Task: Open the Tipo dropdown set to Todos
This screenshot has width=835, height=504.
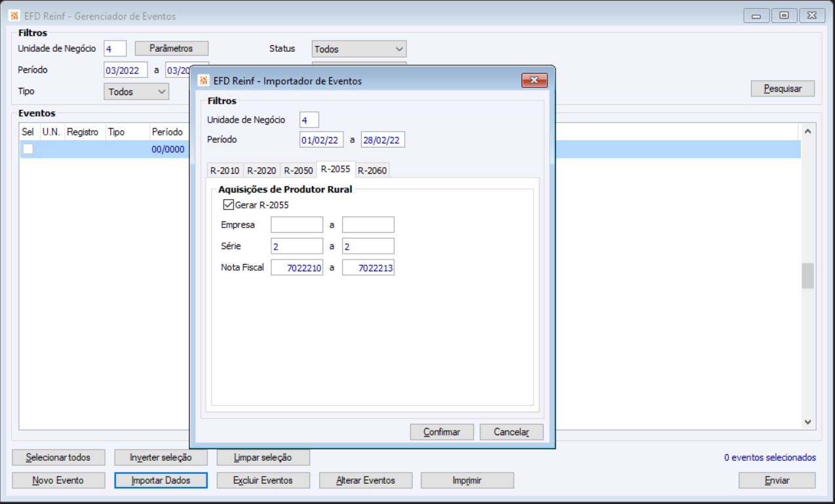Action: pyautogui.click(x=136, y=92)
